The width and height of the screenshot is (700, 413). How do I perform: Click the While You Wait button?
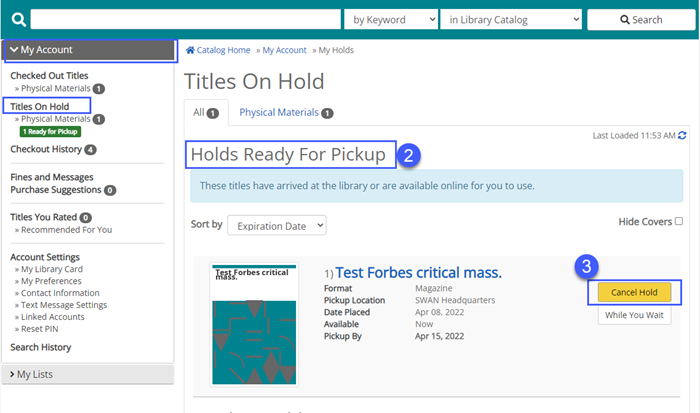634,315
